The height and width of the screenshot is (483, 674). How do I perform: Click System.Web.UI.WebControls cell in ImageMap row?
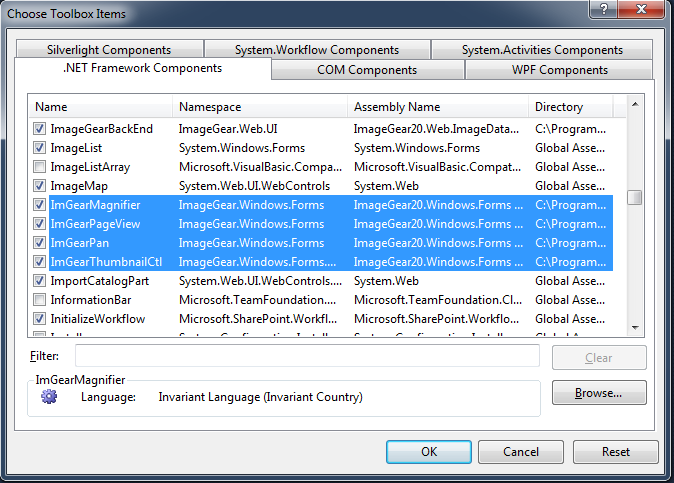(254, 186)
